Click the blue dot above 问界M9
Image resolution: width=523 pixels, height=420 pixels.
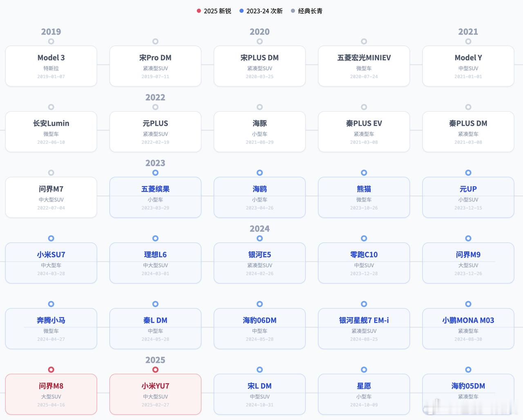coord(468,238)
